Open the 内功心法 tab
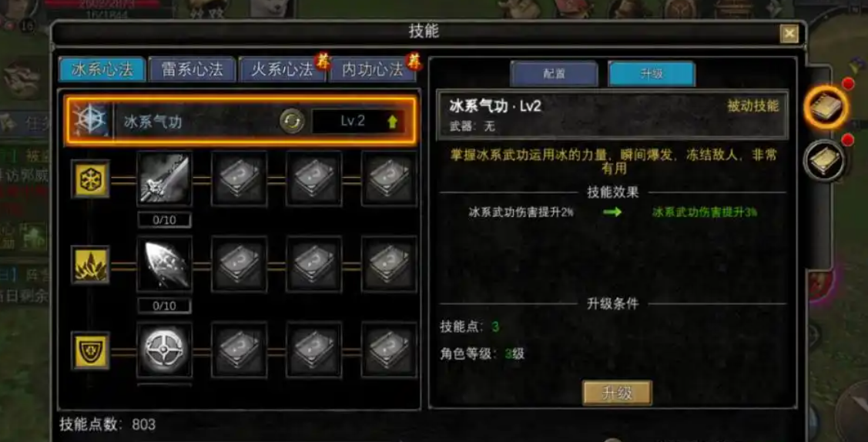 (373, 70)
